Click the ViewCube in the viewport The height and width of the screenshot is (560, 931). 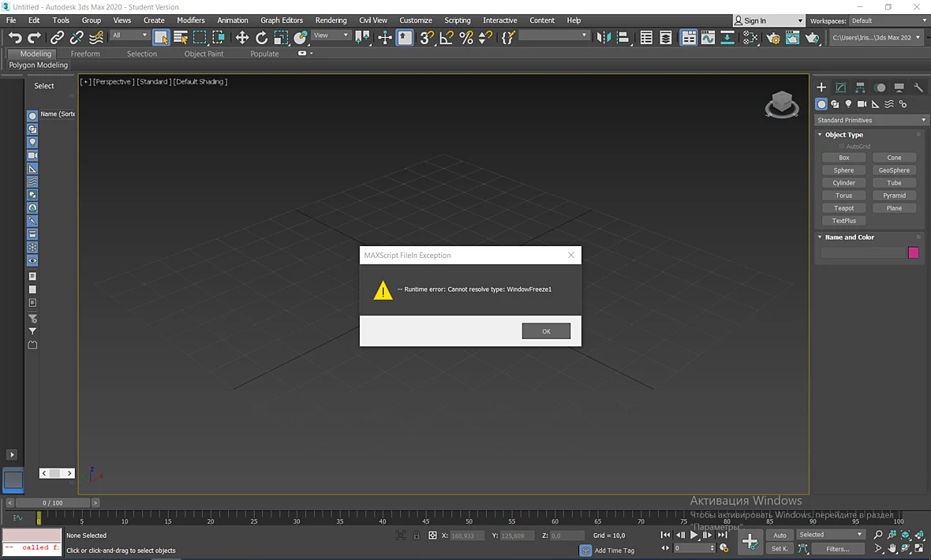point(781,105)
